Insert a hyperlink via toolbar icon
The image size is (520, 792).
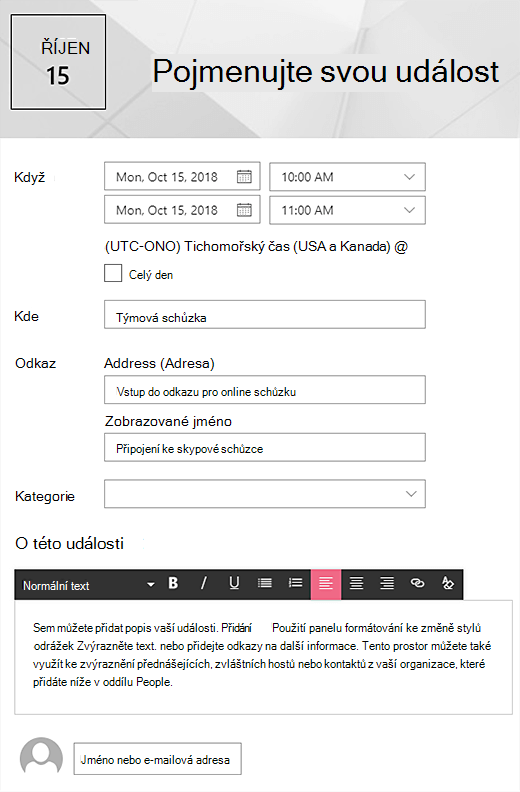(417, 583)
